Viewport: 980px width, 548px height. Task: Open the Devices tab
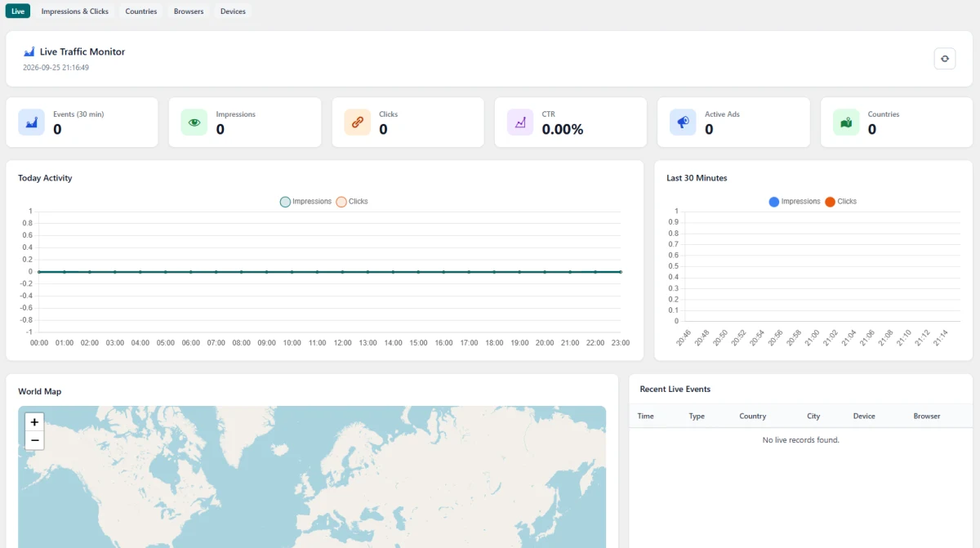[x=233, y=11]
